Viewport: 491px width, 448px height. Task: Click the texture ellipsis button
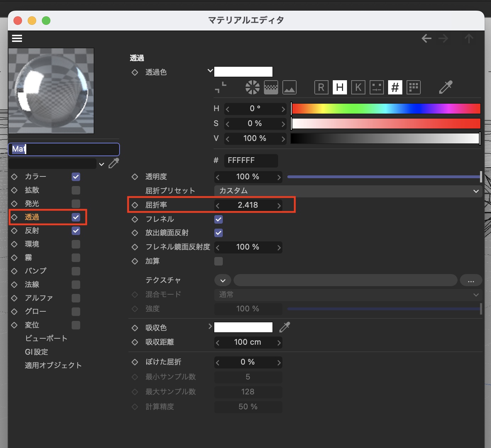471,280
